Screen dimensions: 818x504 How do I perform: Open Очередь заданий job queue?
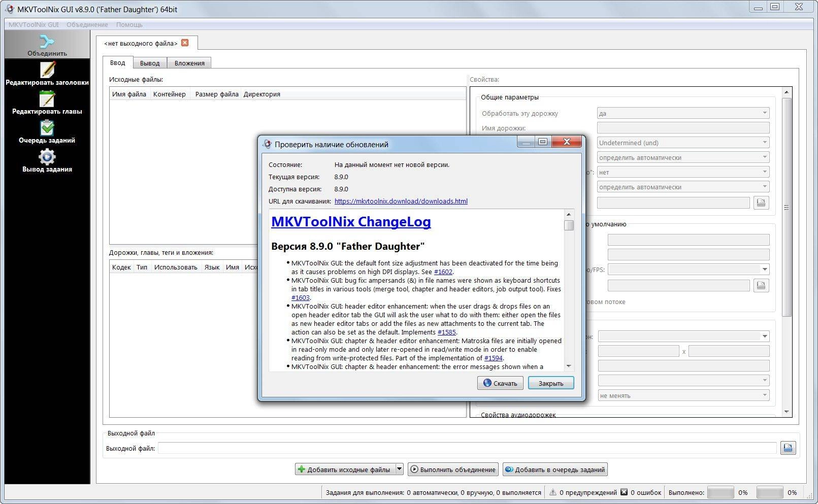(x=47, y=131)
